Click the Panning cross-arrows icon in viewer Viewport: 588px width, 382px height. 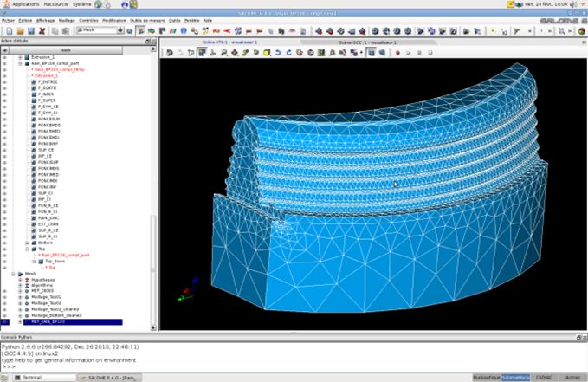pos(235,53)
